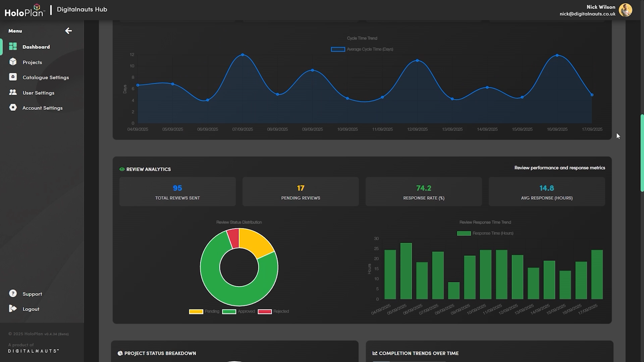Hide the Approved series via its legend
This screenshot has height=362, width=644.
tap(229, 311)
